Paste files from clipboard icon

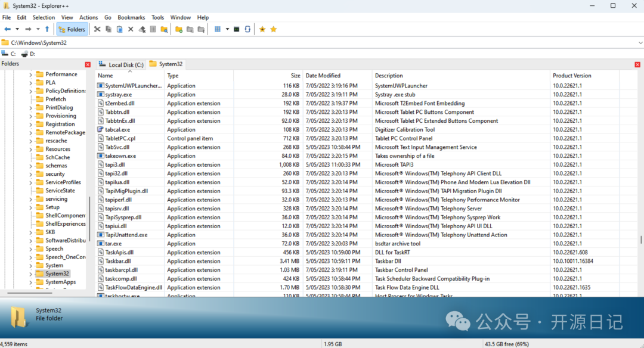(119, 29)
